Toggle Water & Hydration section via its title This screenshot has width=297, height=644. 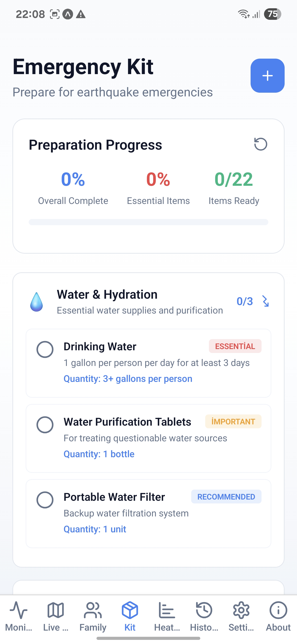point(107,295)
